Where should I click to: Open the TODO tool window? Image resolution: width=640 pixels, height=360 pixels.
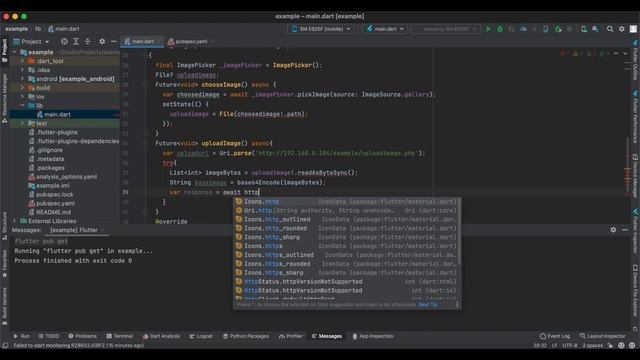coord(49,336)
